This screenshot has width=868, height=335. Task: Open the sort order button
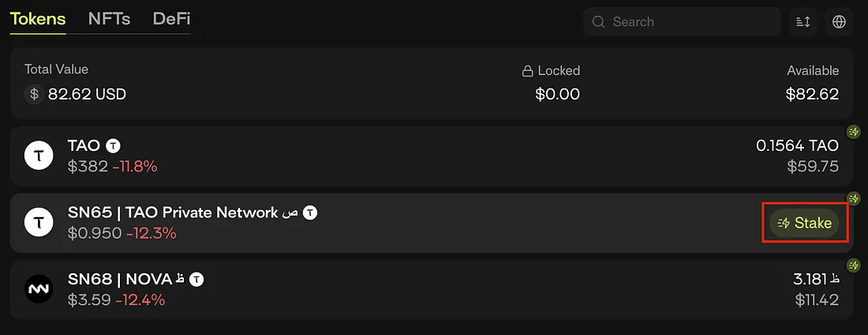[803, 22]
